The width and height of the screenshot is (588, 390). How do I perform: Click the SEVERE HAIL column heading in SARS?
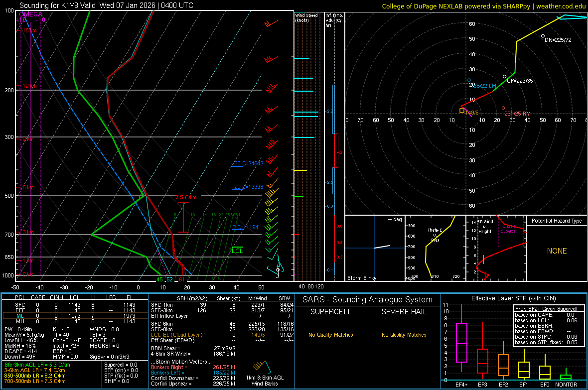(x=404, y=312)
